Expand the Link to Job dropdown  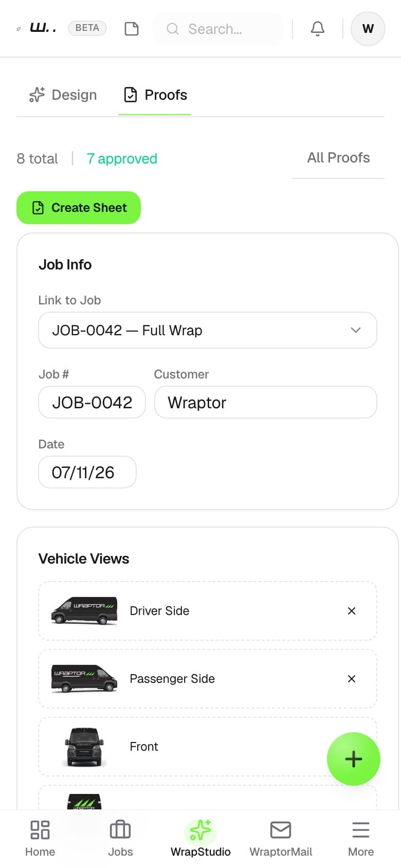(208, 330)
